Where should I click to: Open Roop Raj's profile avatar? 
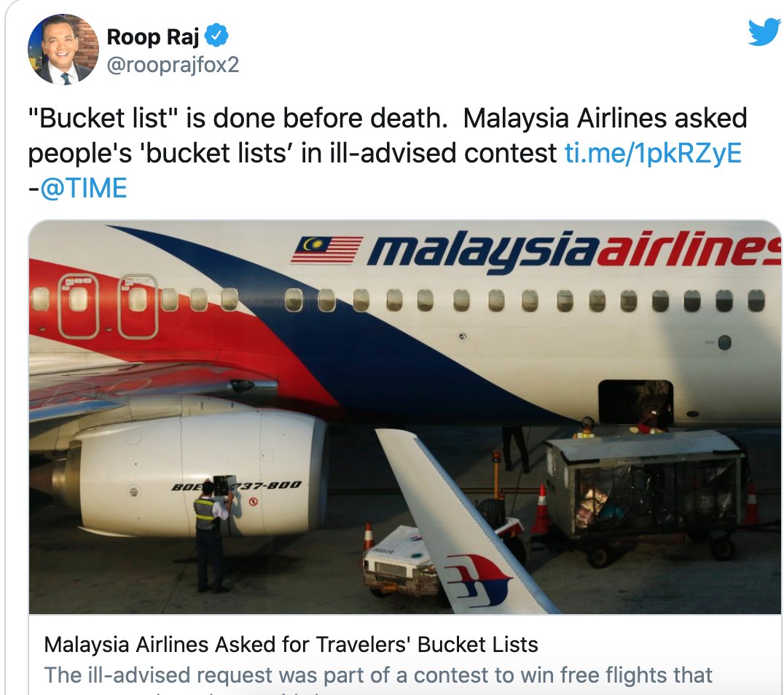click(x=63, y=49)
